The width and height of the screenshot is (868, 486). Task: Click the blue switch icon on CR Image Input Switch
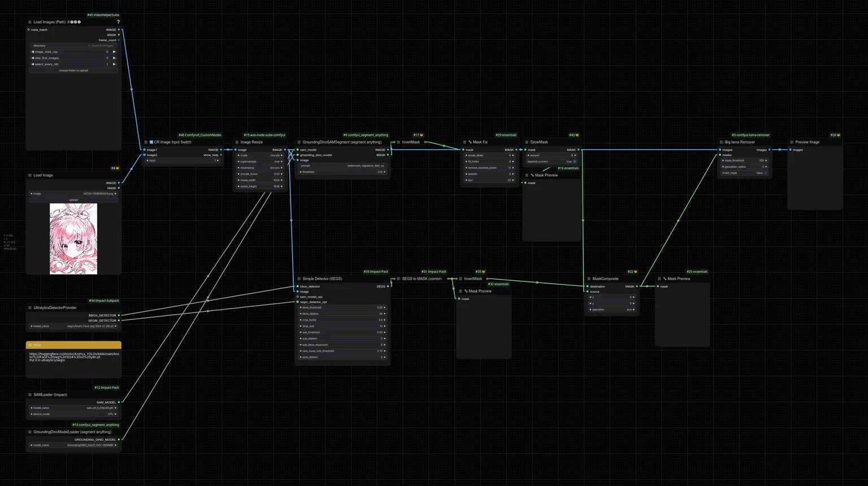click(151, 142)
